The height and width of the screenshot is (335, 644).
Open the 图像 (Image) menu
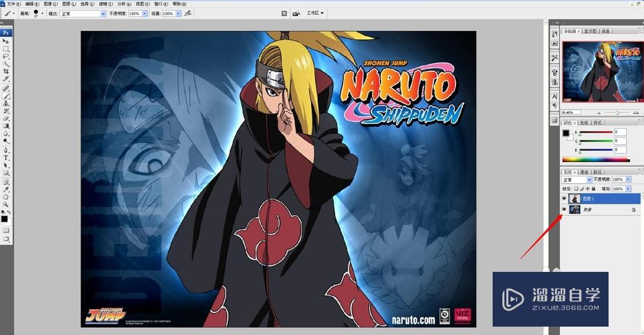click(x=50, y=4)
